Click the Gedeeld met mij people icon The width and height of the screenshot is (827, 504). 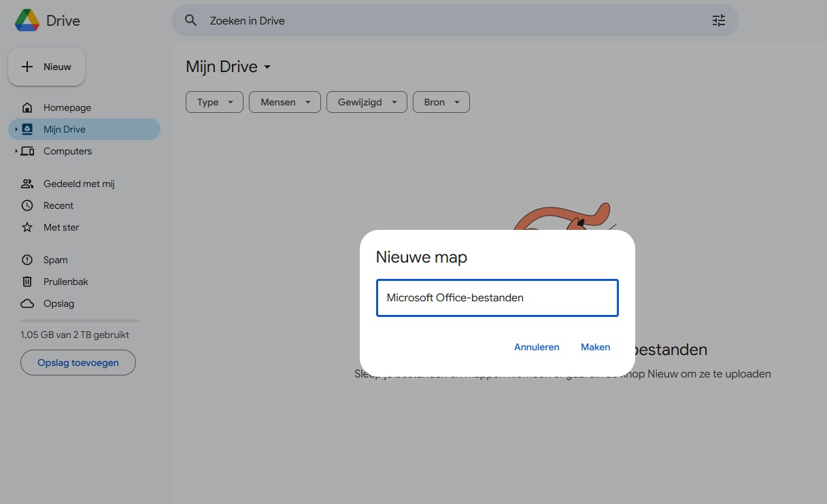click(27, 184)
